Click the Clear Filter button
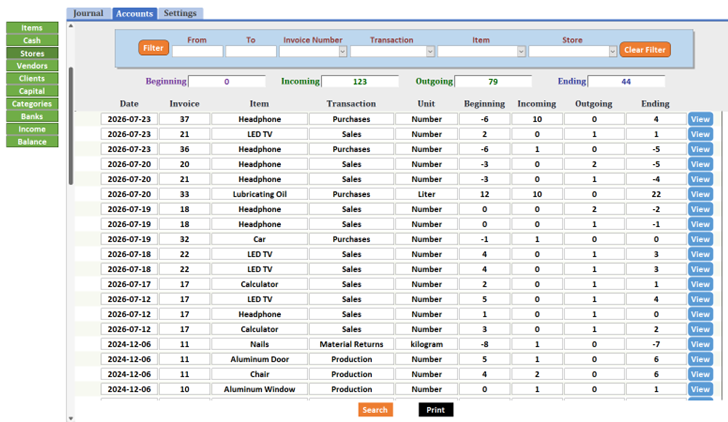The width and height of the screenshot is (728, 422). [645, 50]
